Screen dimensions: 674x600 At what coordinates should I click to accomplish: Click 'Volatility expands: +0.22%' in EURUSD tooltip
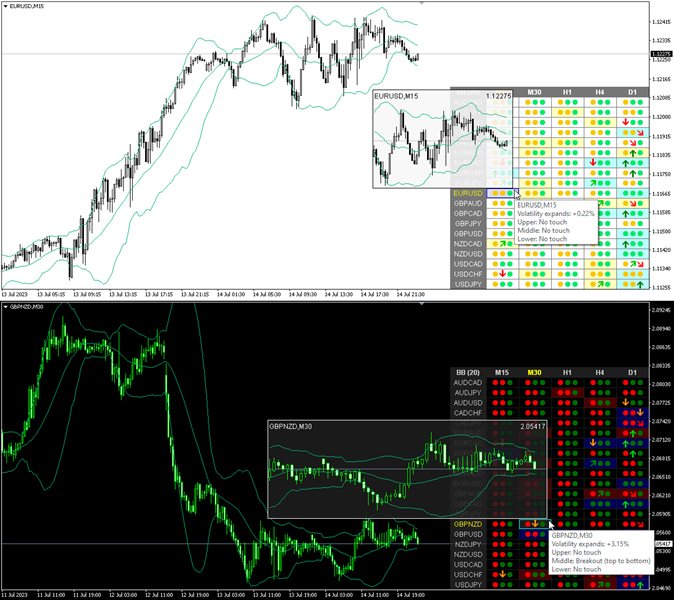(556, 214)
